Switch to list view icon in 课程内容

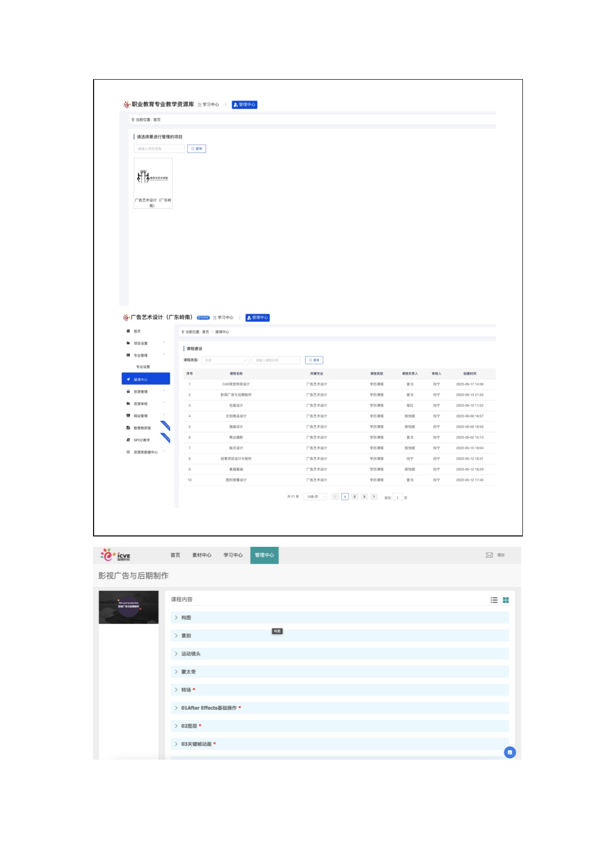click(494, 600)
